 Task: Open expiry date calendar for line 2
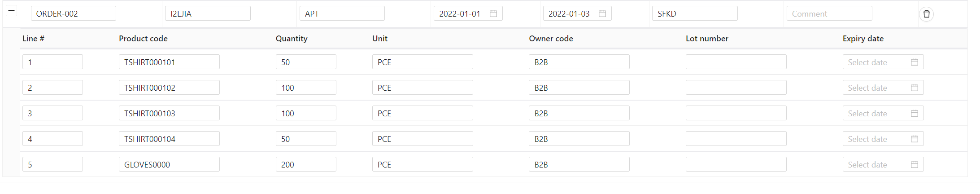point(914,88)
